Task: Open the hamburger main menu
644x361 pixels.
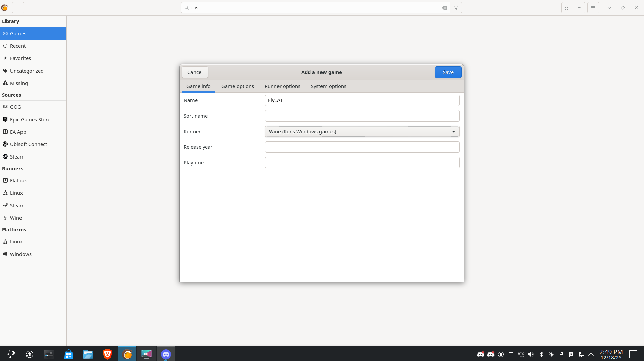Action: pyautogui.click(x=593, y=8)
